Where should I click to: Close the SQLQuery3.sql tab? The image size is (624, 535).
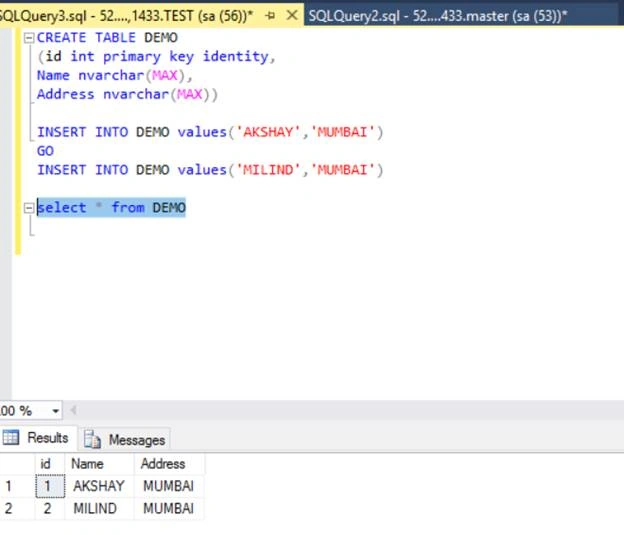pos(292,16)
